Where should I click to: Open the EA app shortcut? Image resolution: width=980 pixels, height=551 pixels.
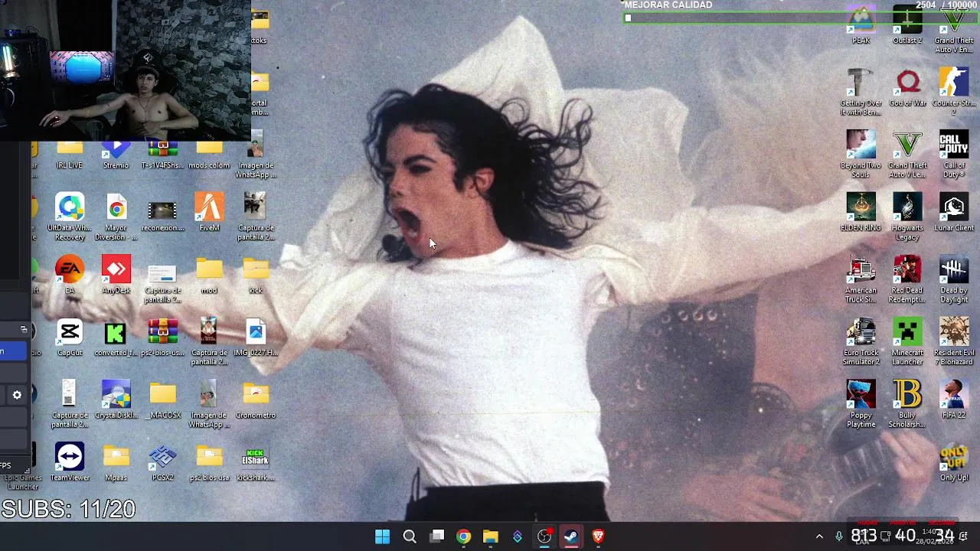point(69,275)
